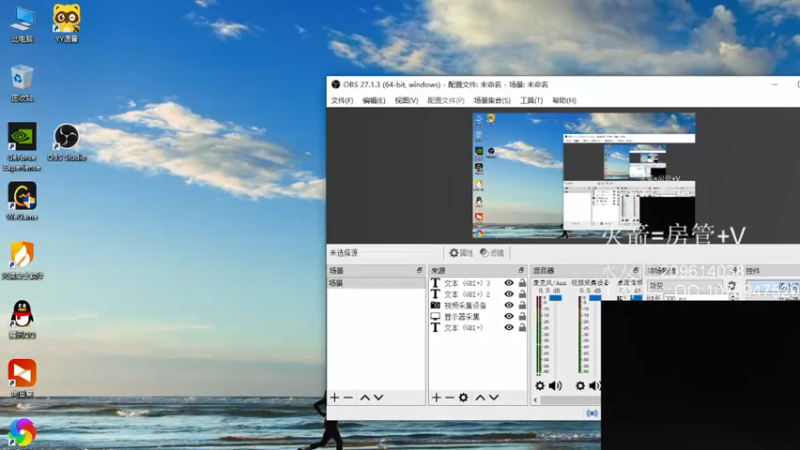The height and width of the screenshot is (450, 800).
Task: Select the 场景 item in the Scenes list
Action: point(376,283)
